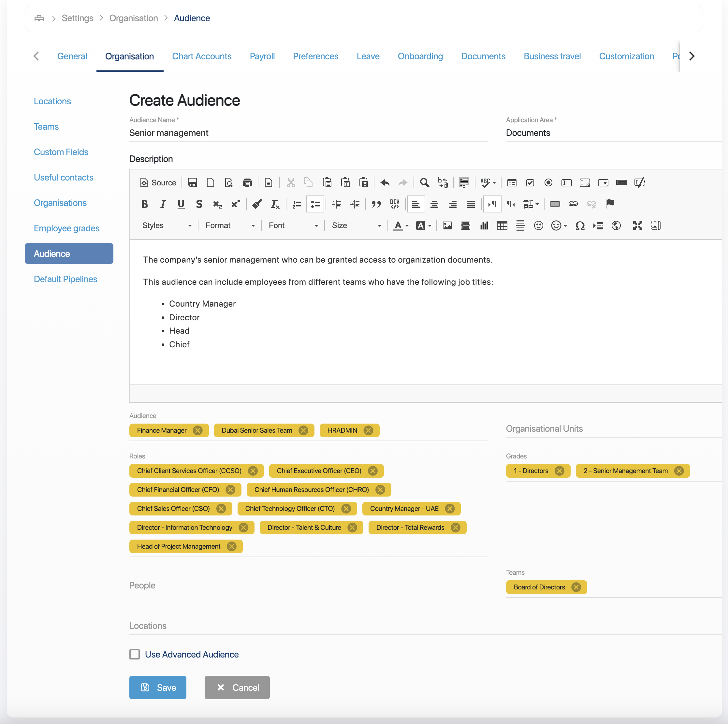The height and width of the screenshot is (724, 728).
Task: Click the Subscript icon
Action: tap(217, 204)
